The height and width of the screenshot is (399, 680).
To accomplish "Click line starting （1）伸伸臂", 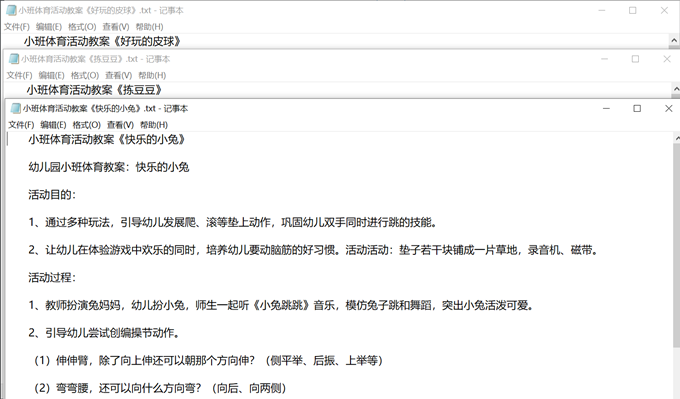I will pyautogui.click(x=208, y=360).
